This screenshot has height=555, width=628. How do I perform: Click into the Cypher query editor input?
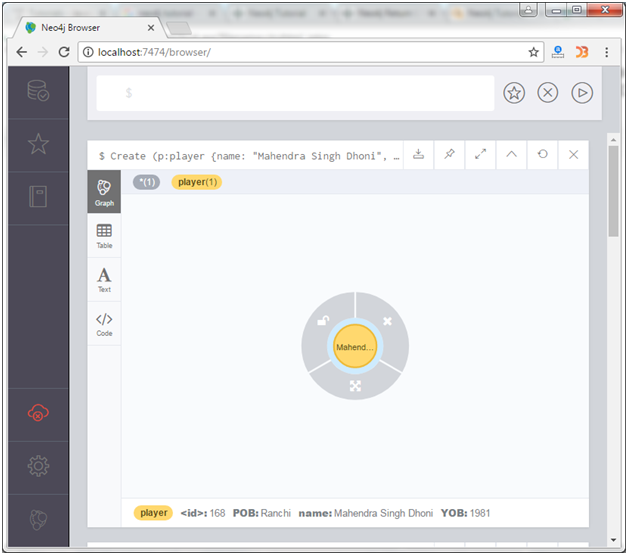(x=295, y=93)
